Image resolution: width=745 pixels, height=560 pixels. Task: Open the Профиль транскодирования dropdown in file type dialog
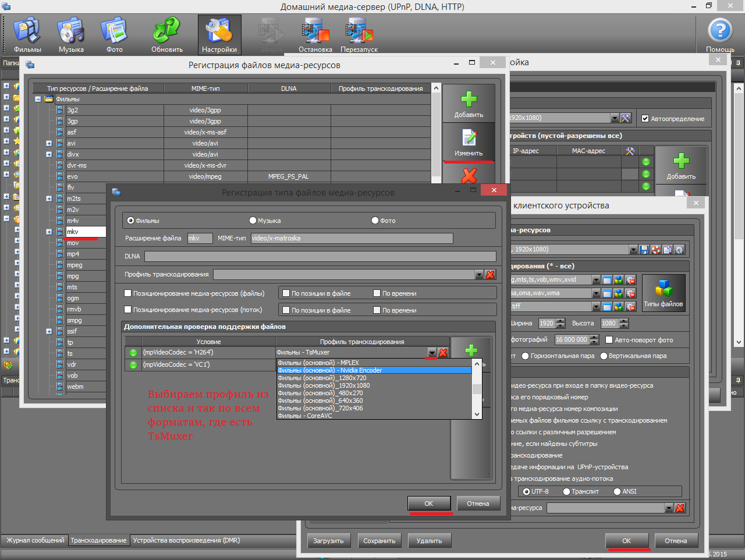tap(479, 275)
